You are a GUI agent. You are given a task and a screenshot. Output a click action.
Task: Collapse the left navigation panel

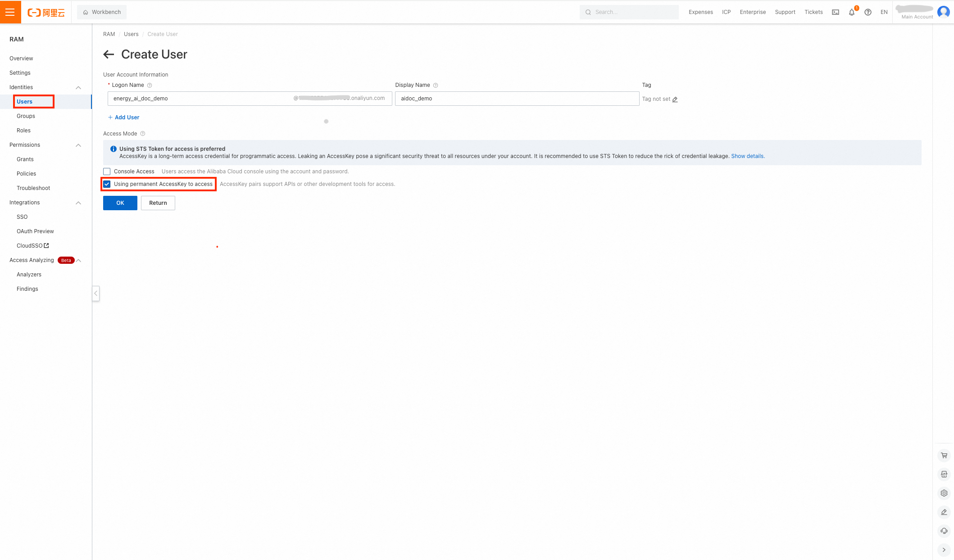[95, 294]
